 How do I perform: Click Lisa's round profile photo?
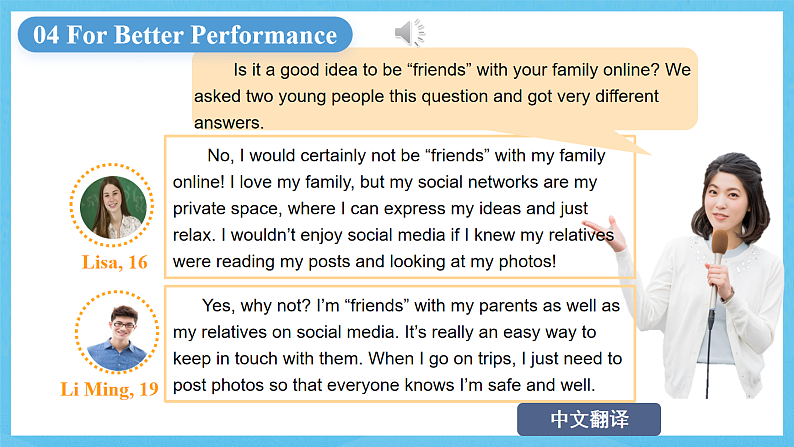113,207
